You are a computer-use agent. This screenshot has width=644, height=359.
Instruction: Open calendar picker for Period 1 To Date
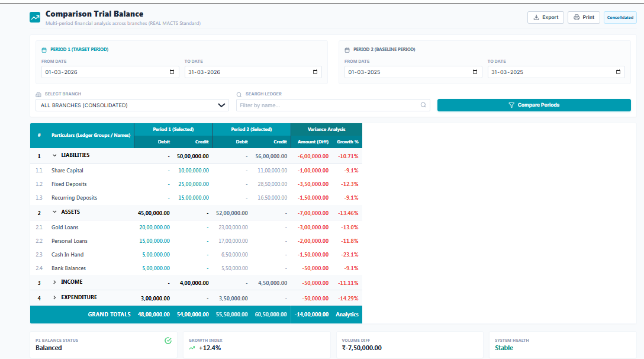pyautogui.click(x=315, y=72)
